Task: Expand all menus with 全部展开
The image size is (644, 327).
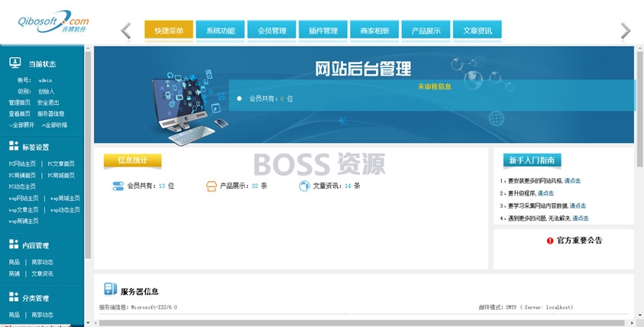Action: [x=21, y=125]
